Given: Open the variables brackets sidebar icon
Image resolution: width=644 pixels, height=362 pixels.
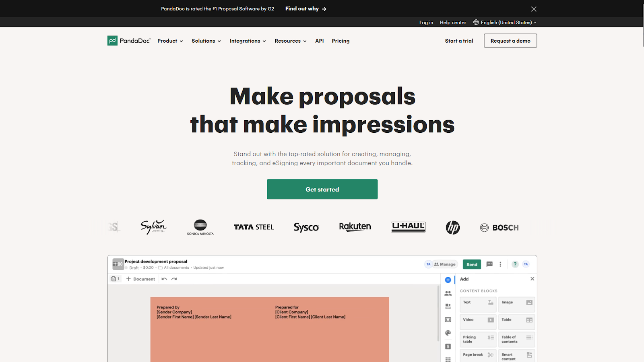Looking at the screenshot, I should pos(448,320).
